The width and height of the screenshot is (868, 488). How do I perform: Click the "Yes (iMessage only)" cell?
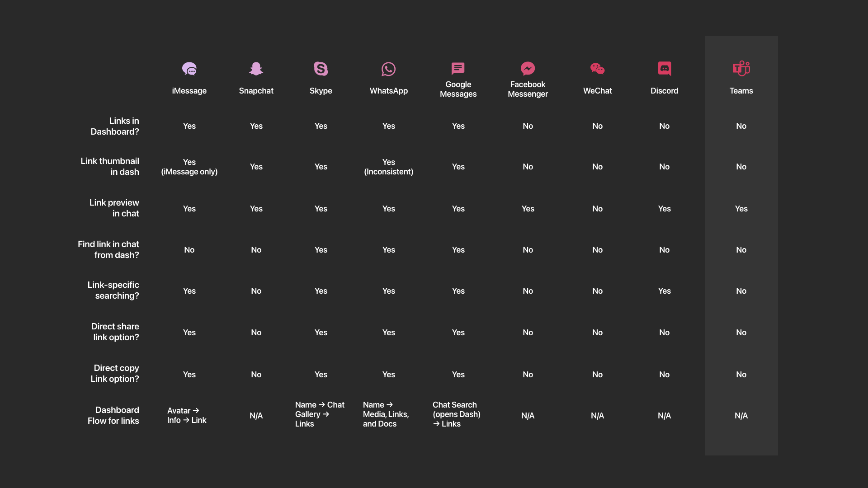pos(189,167)
